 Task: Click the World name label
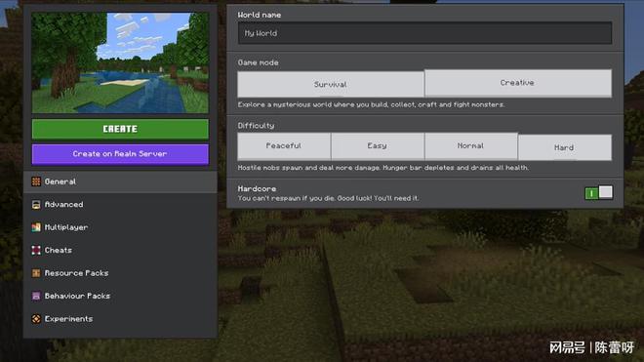click(x=260, y=15)
